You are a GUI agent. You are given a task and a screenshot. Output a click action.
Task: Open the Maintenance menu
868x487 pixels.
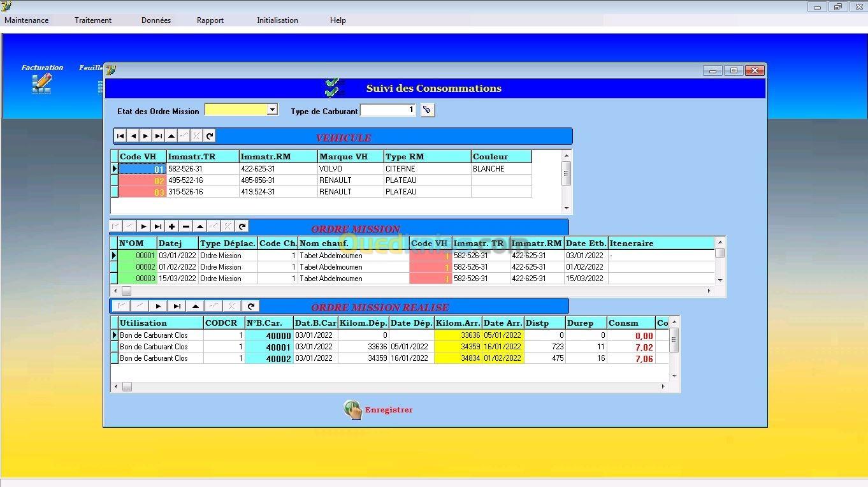(27, 20)
